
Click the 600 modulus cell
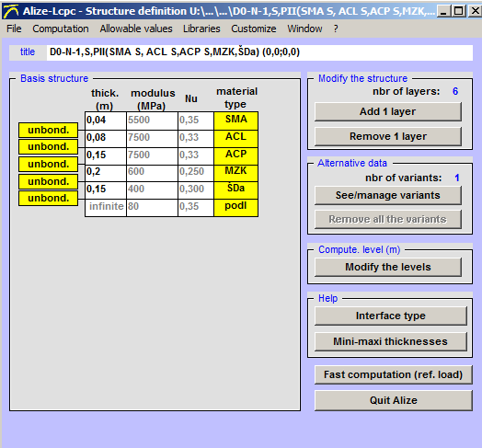(152, 173)
